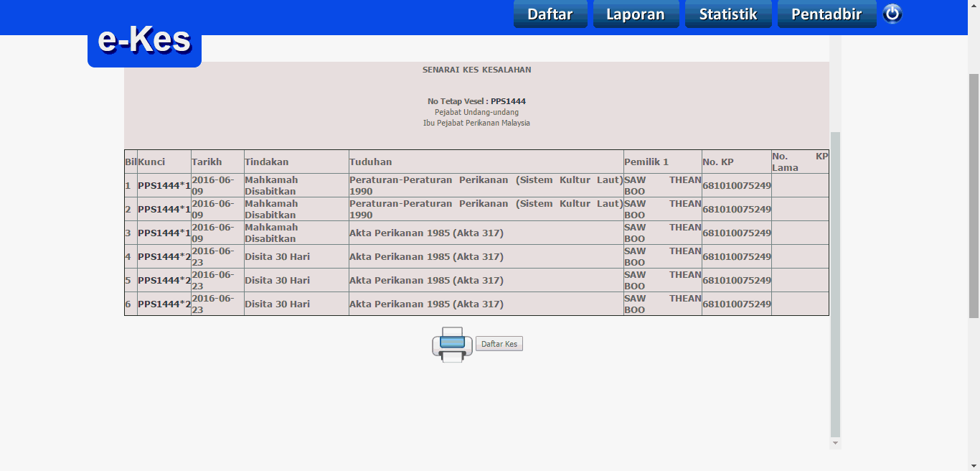Click the e-Kes logo
980x471 pixels.
tap(144, 42)
